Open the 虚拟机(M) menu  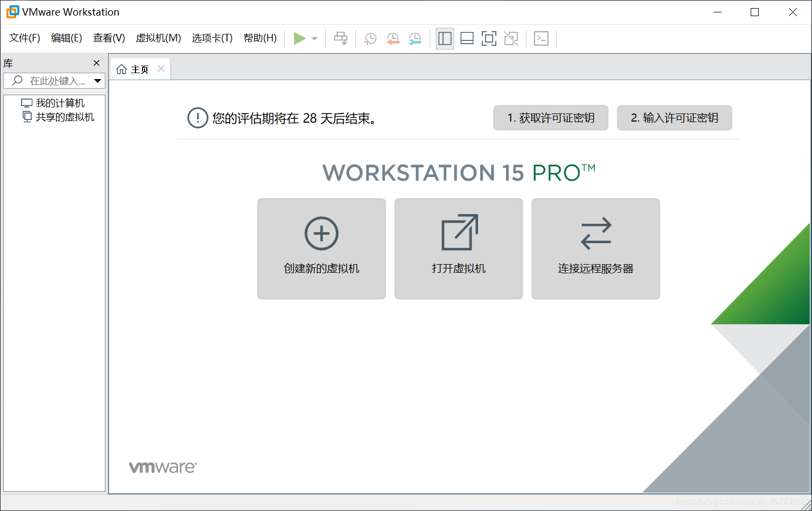(158, 38)
